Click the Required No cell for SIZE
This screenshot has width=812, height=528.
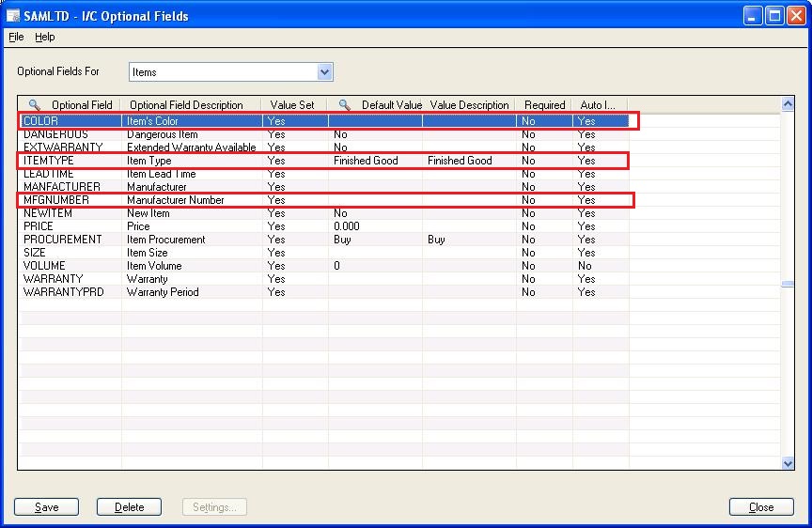(x=544, y=253)
